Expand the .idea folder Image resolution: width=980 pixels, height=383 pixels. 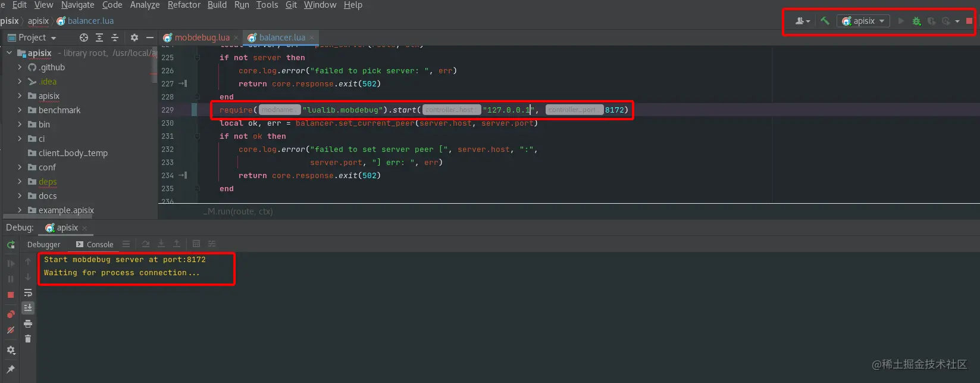click(x=20, y=82)
